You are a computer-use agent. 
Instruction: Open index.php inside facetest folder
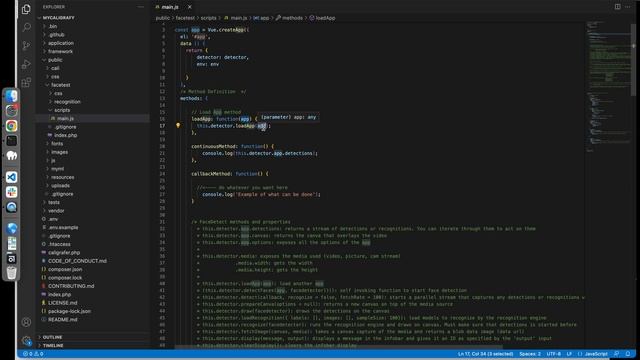pos(65,135)
